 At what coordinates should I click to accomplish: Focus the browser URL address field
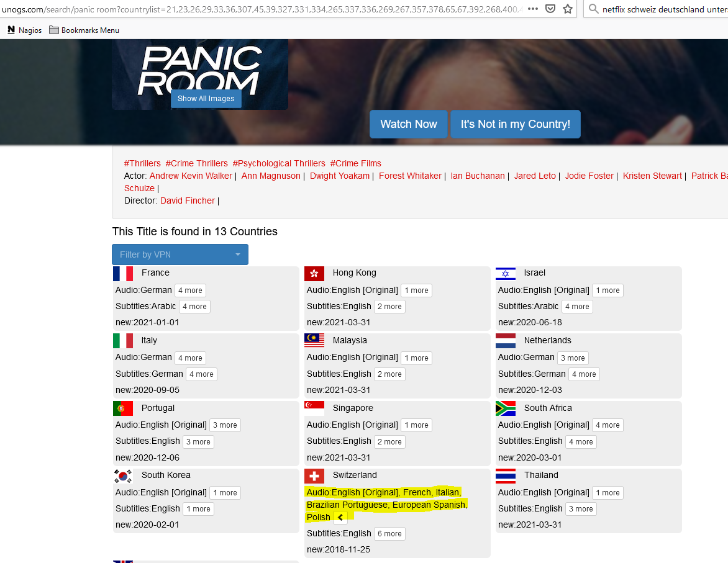tap(262, 9)
